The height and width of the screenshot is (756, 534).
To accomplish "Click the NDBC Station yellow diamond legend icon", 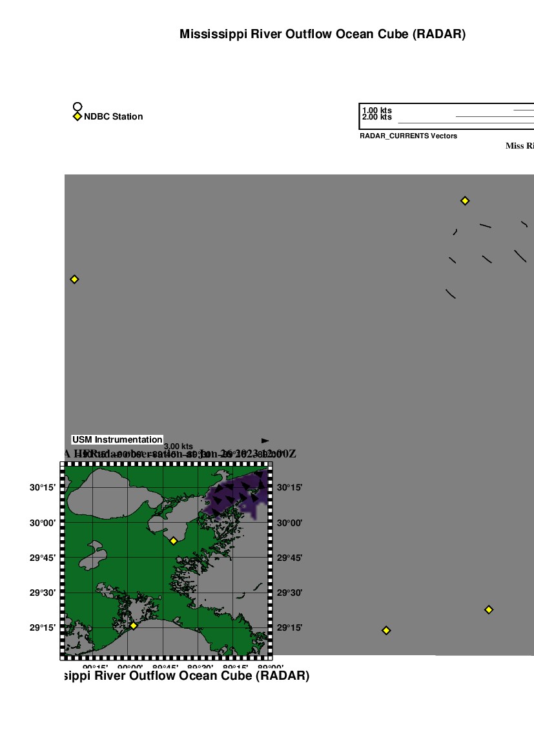I will point(77,116).
